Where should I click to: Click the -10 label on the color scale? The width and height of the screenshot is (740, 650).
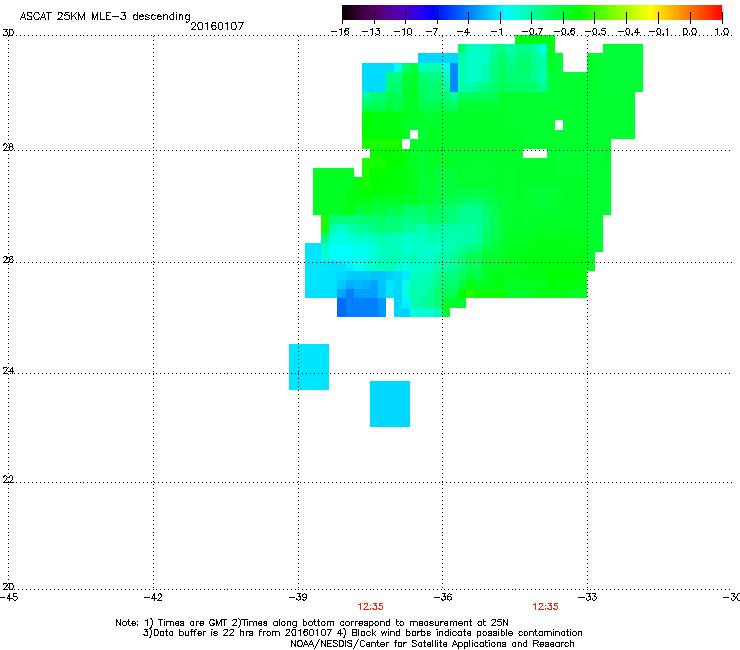(403, 32)
